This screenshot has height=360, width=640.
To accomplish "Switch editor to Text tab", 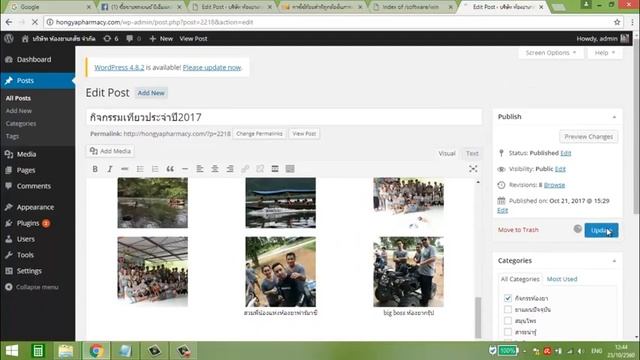I will 472,153.
